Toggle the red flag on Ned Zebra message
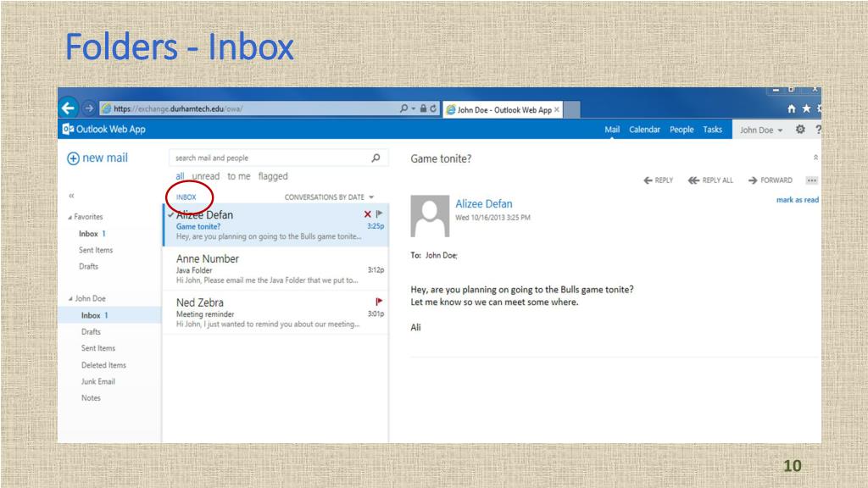This screenshot has width=868, height=488. [x=379, y=302]
